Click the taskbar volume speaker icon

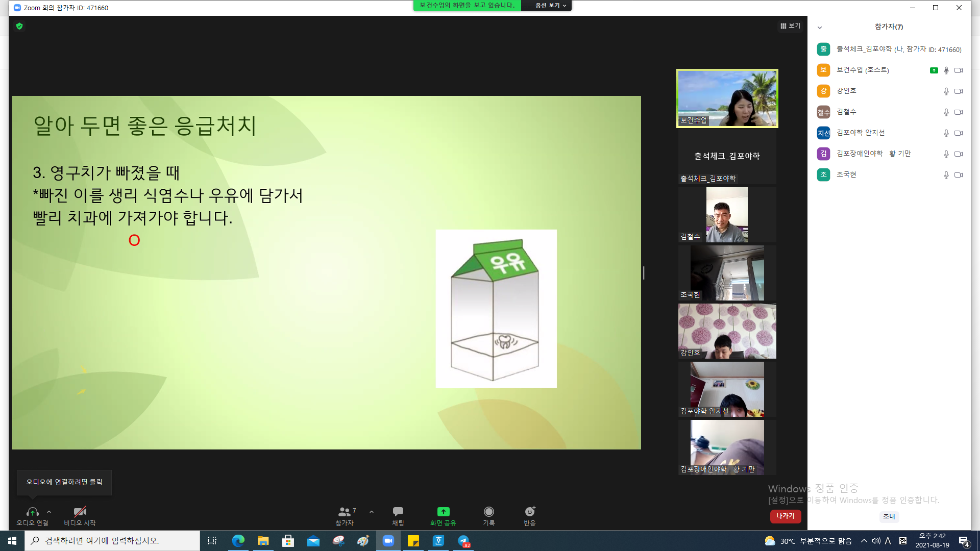(876, 541)
